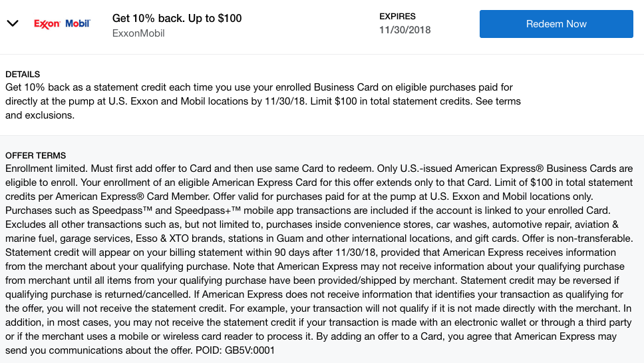Click "See terms and exclusions" text

(x=492, y=101)
